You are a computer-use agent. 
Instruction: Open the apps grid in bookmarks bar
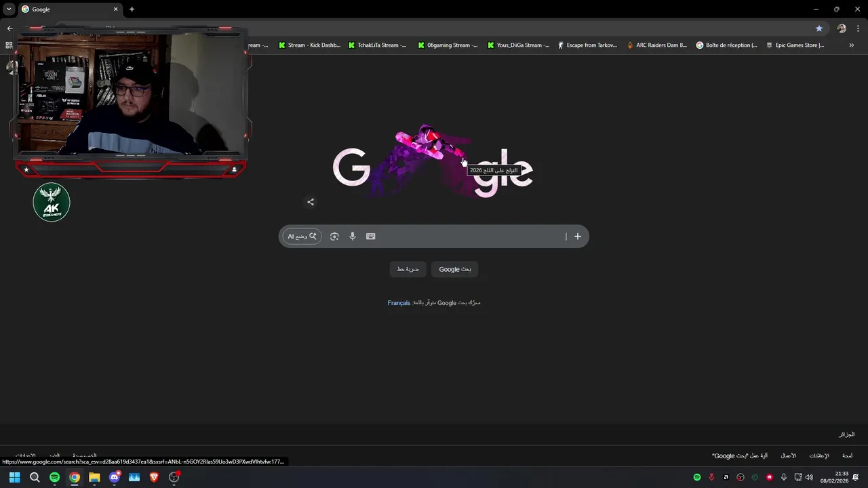(9, 45)
